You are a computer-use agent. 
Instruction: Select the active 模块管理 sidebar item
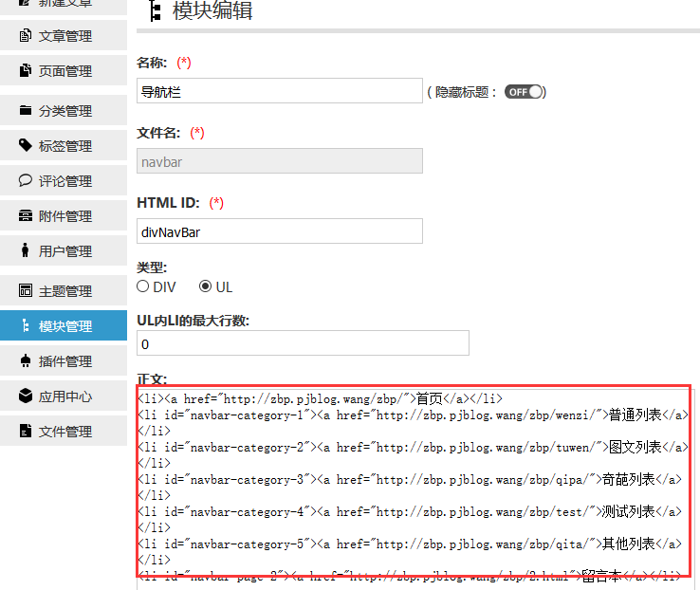64,325
